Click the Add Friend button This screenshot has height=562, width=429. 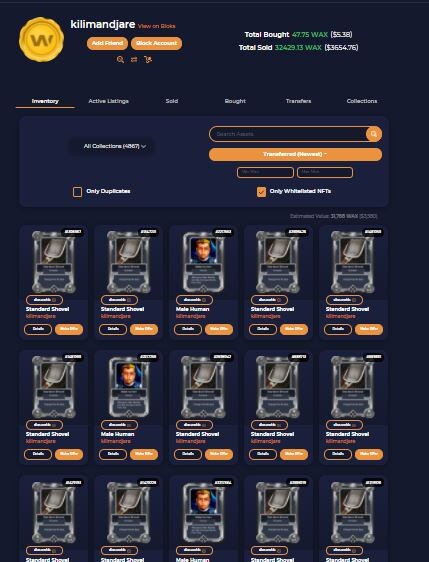(107, 43)
